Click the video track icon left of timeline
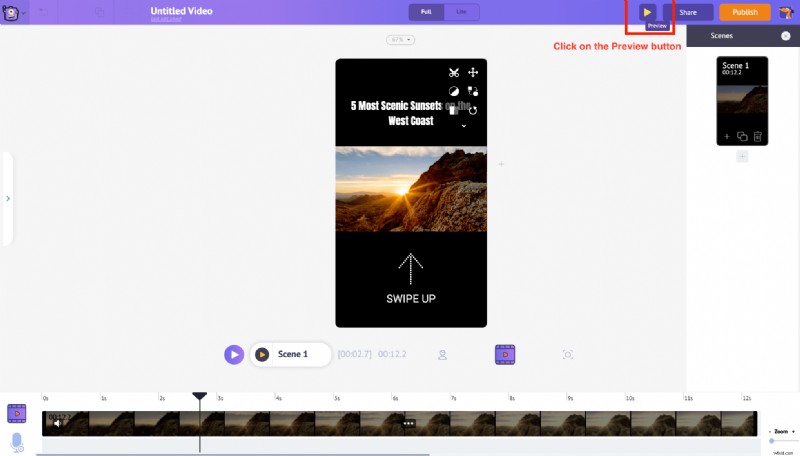This screenshot has width=800, height=456. [x=16, y=413]
